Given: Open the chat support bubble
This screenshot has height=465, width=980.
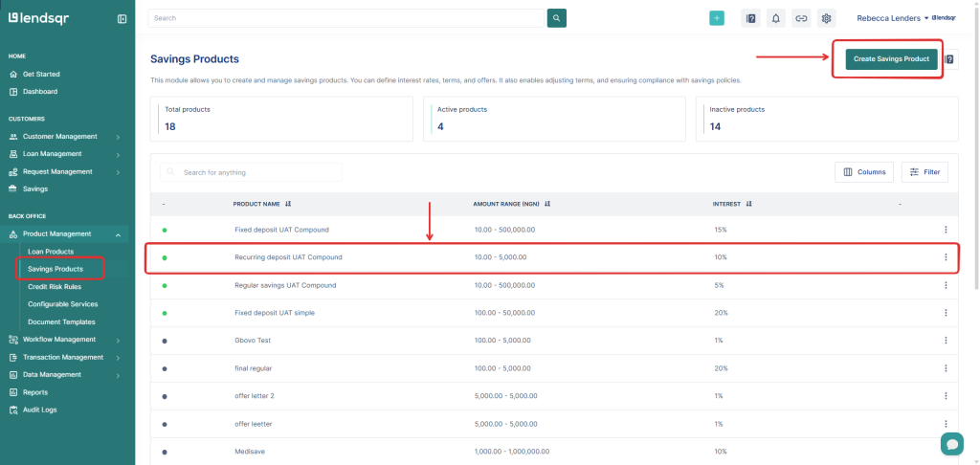Looking at the screenshot, I should click(x=951, y=444).
